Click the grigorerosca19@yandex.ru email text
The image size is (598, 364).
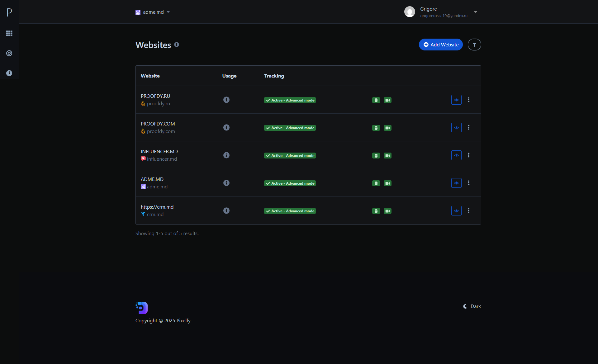pos(444,16)
